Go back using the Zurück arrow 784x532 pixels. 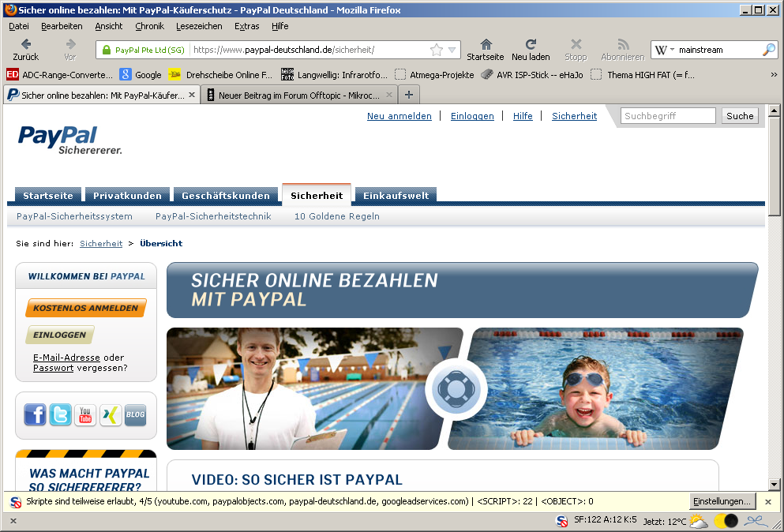point(26,50)
